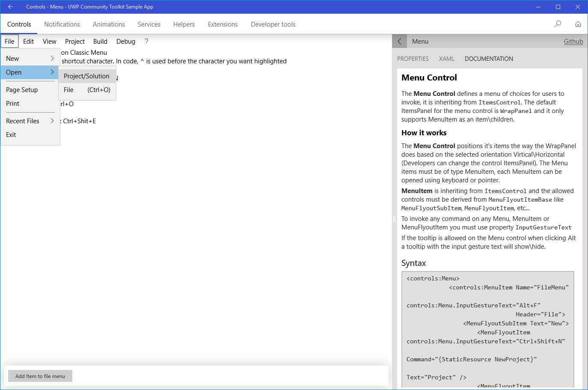The height and width of the screenshot is (390, 588).
Task: Click the panel splitter handle
Action: 394,219
